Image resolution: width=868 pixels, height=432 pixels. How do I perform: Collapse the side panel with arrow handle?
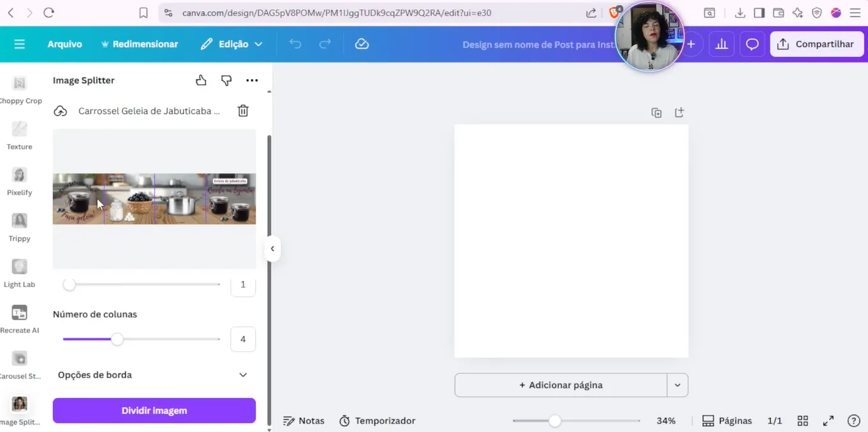tap(272, 248)
